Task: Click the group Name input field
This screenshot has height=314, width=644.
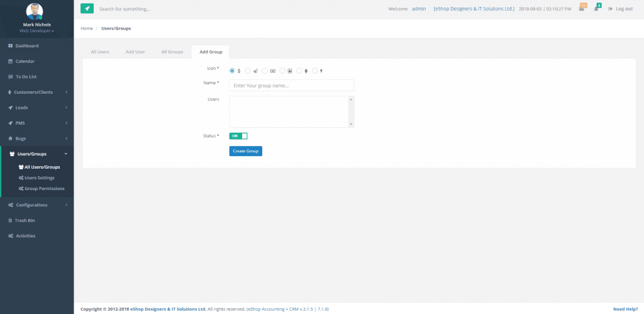Action: pyautogui.click(x=291, y=86)
